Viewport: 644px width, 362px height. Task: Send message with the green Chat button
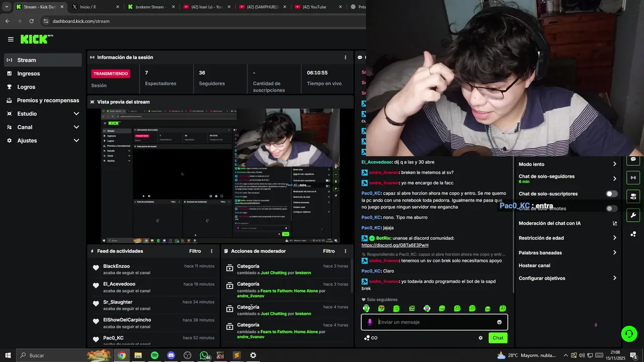(x=498, y=338)
